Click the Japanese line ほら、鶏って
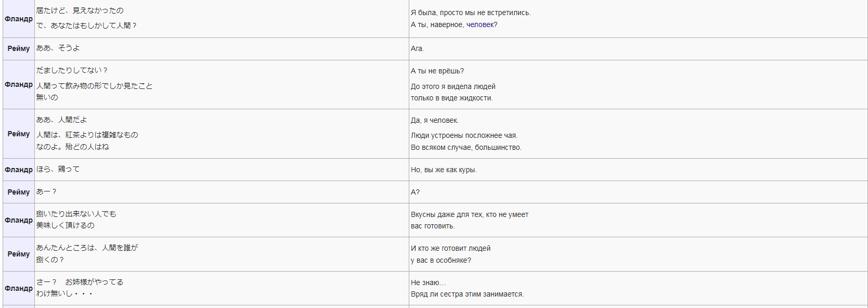Image resolution: width=868 pixels, height=308 pixels. (58, 169)
